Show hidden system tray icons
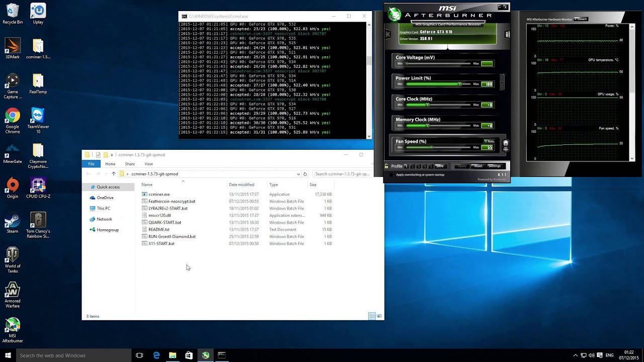 click(576, 355)
